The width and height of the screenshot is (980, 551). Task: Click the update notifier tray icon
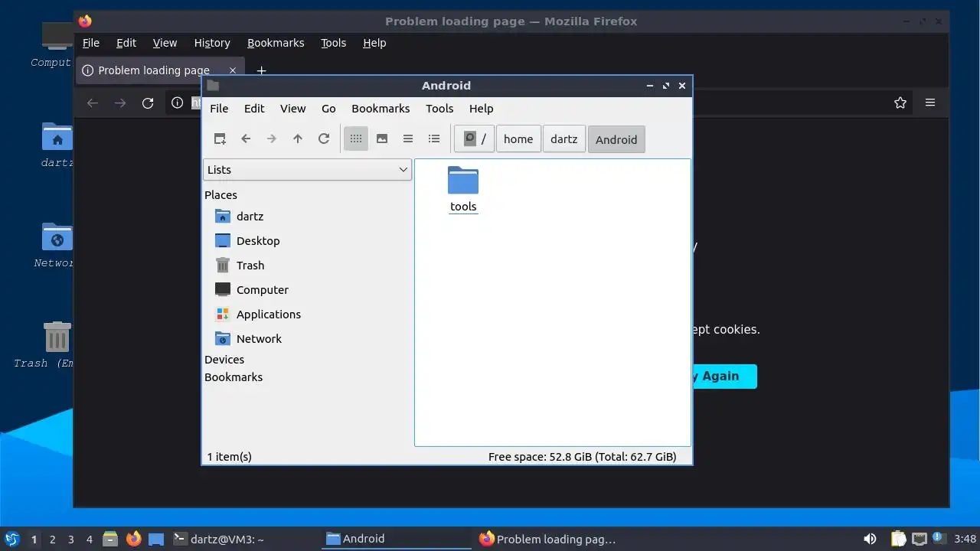(938, 539)
